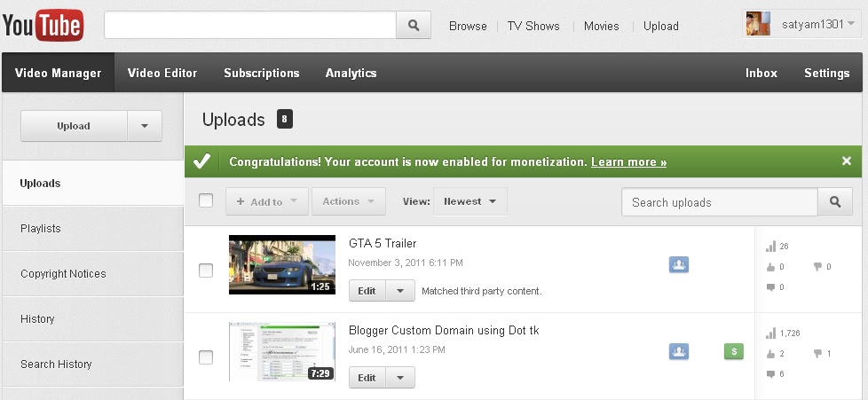Open the Actions dropdown
The height and width of the screenshot is (400, 868).
[x=349, y=201]
